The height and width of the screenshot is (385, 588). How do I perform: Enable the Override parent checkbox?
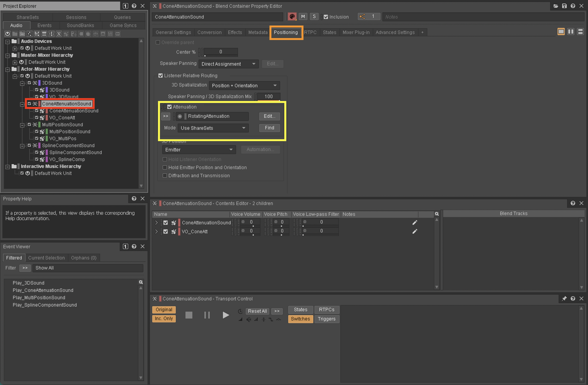click(158, 42)
